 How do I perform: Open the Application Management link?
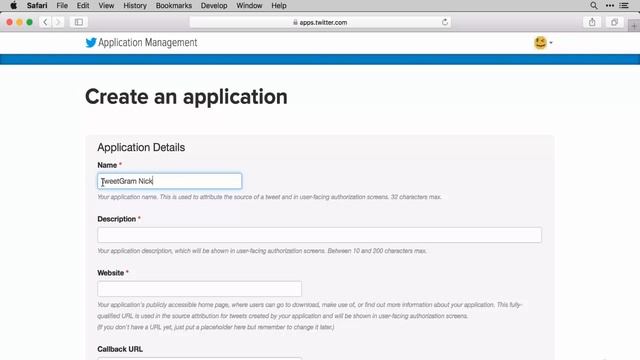[148, 42]
